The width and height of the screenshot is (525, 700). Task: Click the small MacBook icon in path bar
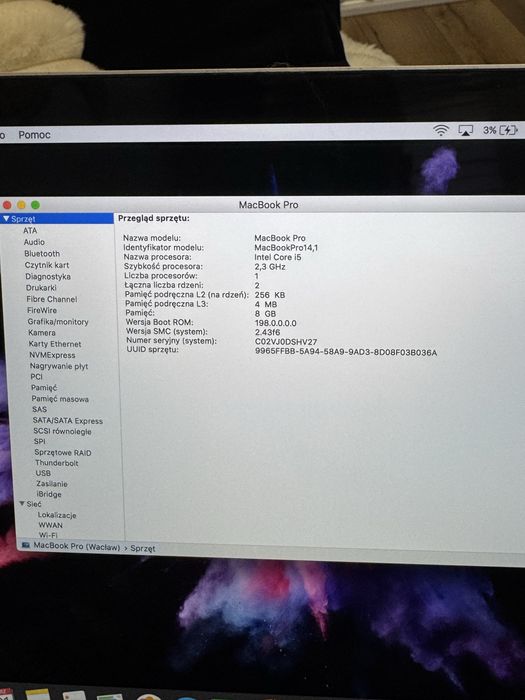(26, 545)
